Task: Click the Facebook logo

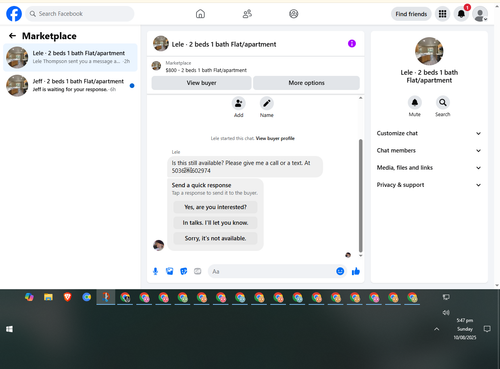Action: point(14,14)
